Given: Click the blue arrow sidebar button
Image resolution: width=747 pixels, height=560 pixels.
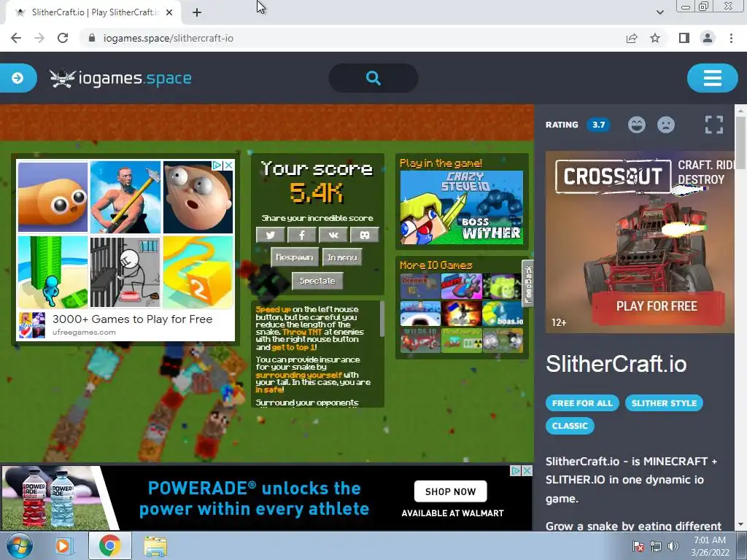Looking at the screenshot, I should coord(18,77).
